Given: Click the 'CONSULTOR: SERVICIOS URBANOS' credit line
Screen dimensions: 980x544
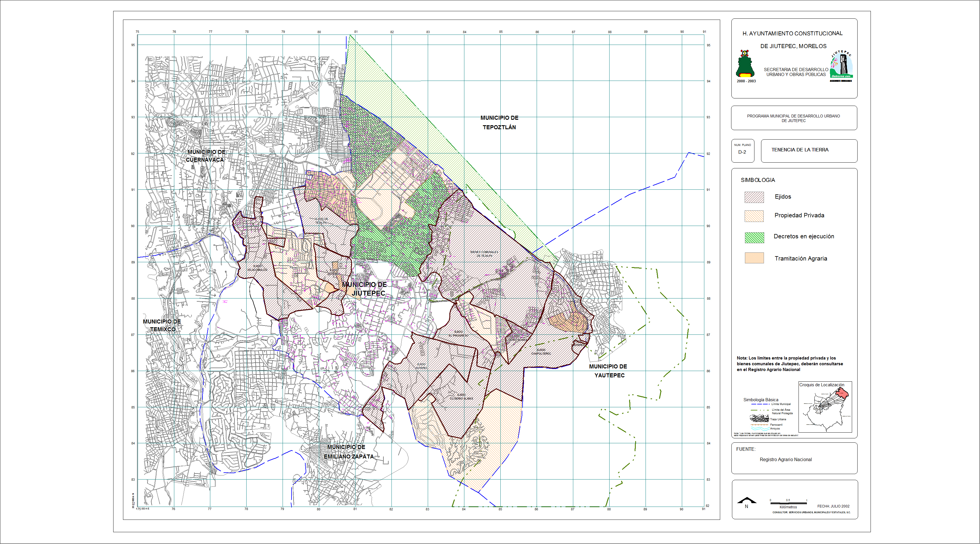Looking at the screenshot, I should tap(811, 512).
